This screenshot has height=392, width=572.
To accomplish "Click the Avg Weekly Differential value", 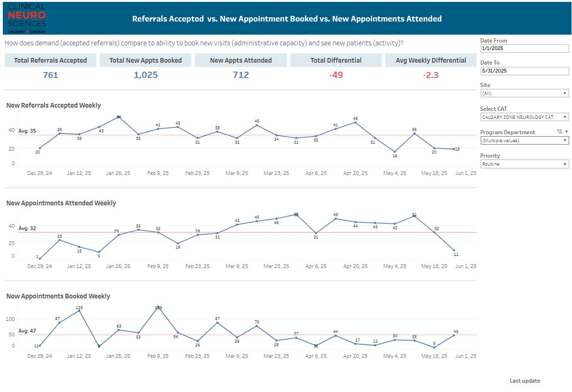I will coord(430,75).
